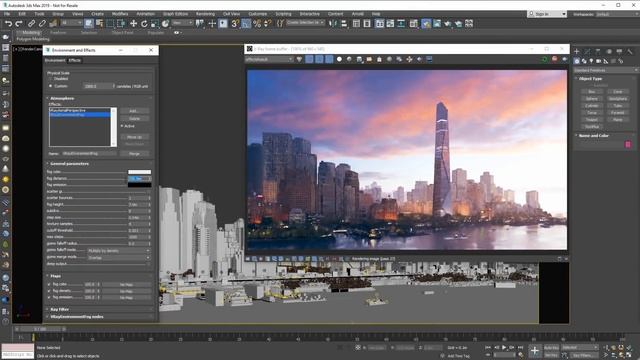
Task: Activate the Select and Rotate tool
Action: 144,24
